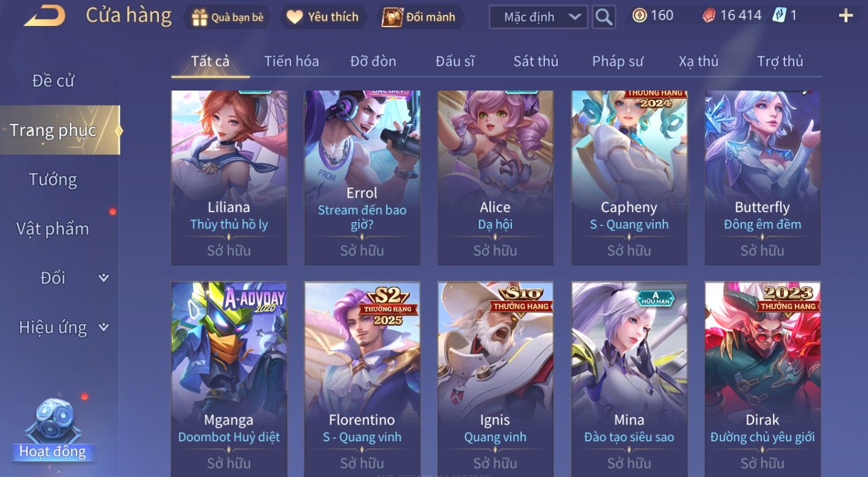Viewport: 868px width, 477px height.
Task: Select Vật phẩm in the sidebar
Action: pos(52,229)
